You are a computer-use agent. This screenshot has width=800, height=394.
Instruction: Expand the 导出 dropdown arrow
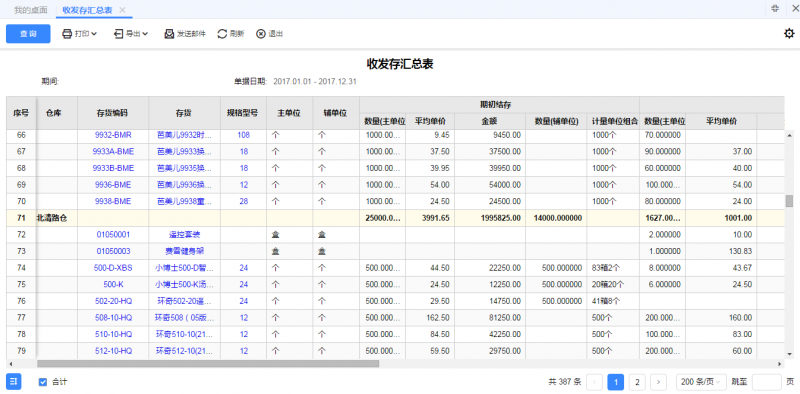click(145, 34)
